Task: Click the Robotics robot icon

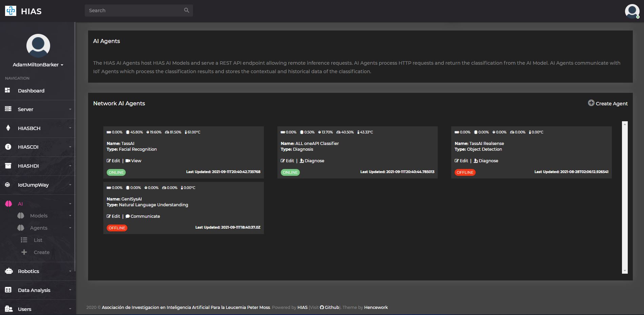Action: pyautogui.click(x=9, y=271)
